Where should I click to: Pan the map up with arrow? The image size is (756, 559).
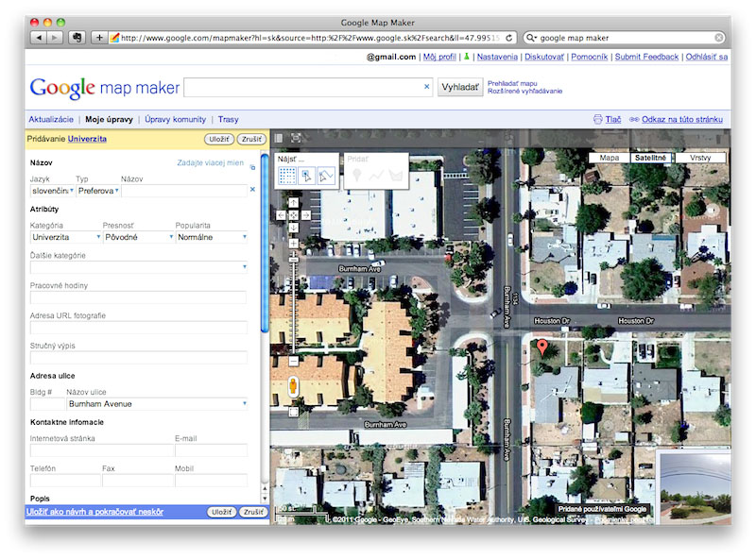point(293,203)
